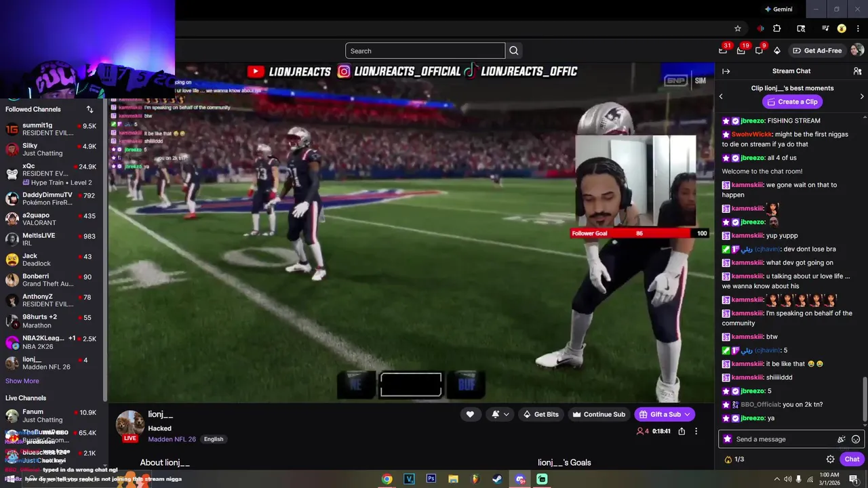Screen dimensions: 868x488
Task: Click the Get Bits button
Action: (x=541, y=414)
